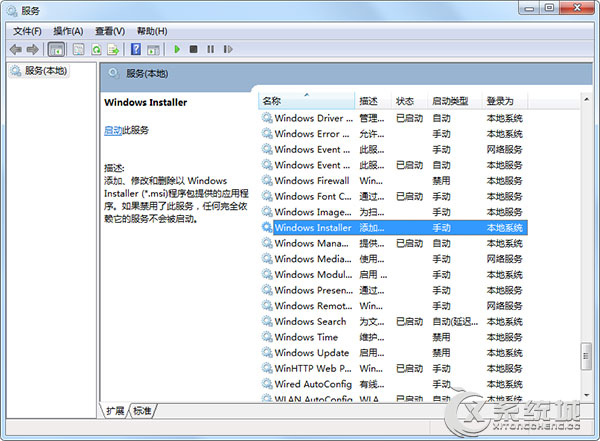Click the vertical scrollbar thumb

(586, 356)
